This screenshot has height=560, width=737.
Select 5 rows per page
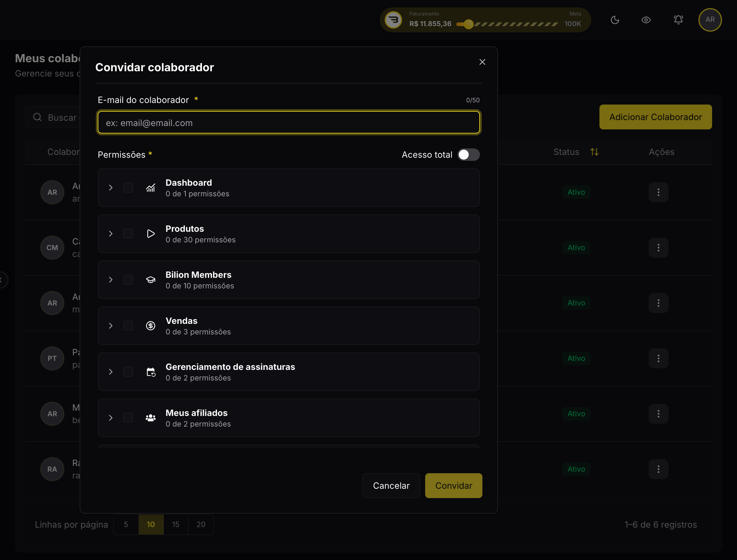point(126,524)
